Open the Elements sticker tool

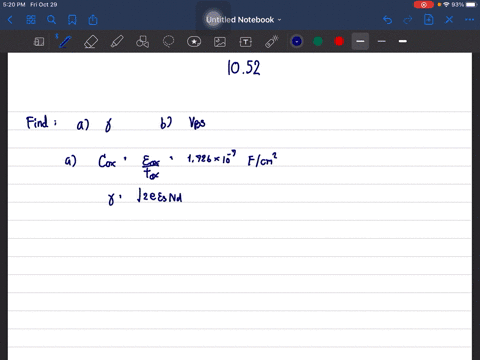(194, 42)
